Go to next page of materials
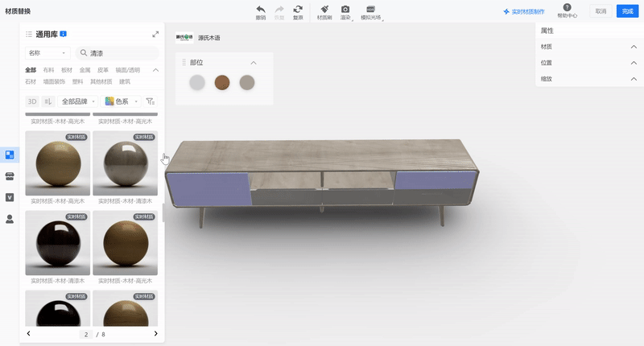 click(x=155, y=333)
